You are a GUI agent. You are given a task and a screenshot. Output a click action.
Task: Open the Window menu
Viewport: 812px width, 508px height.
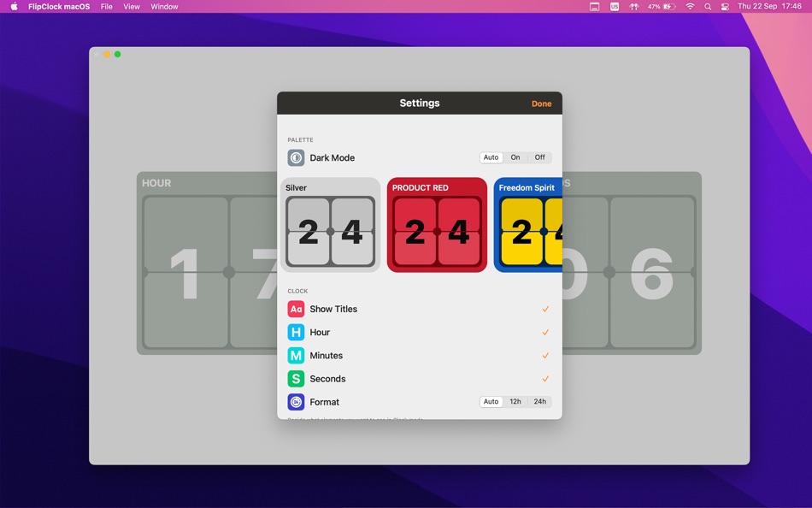click(164, 7)
